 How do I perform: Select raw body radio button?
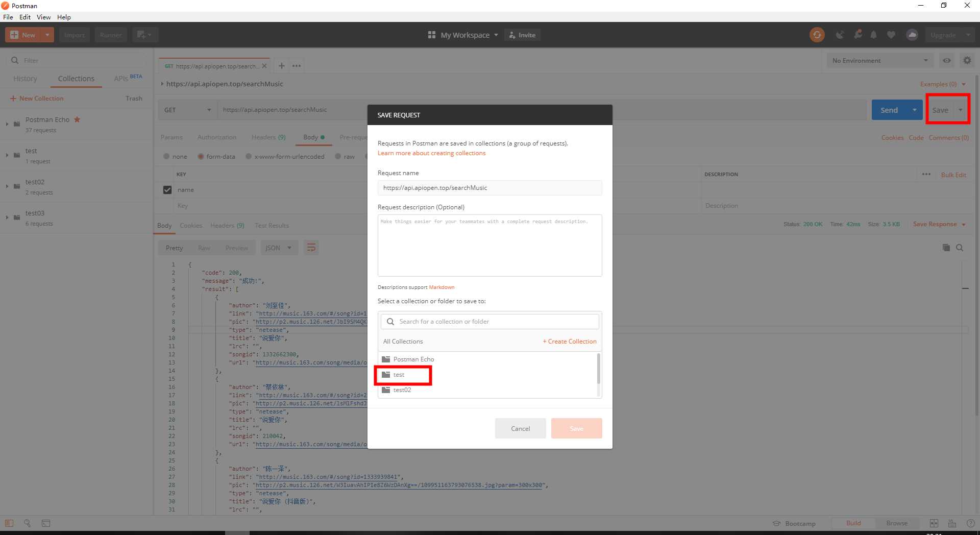(338, 156)
